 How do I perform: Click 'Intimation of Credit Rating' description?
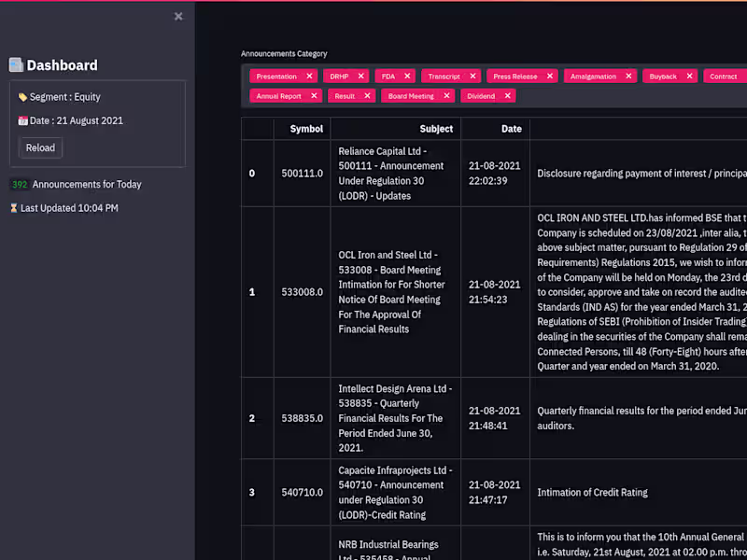[x=592, y=493]
